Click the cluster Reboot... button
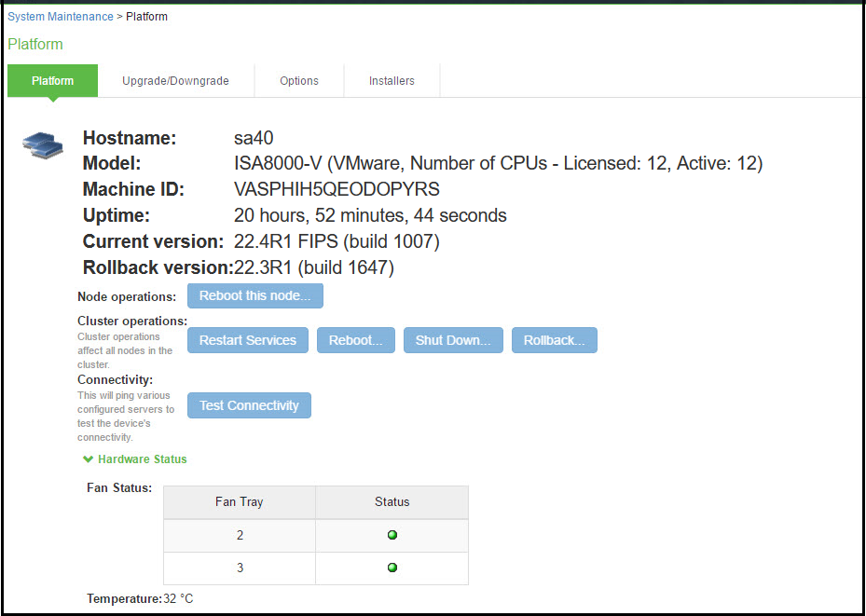This screenshot has height=616, width=866. (x=356, y=340)
